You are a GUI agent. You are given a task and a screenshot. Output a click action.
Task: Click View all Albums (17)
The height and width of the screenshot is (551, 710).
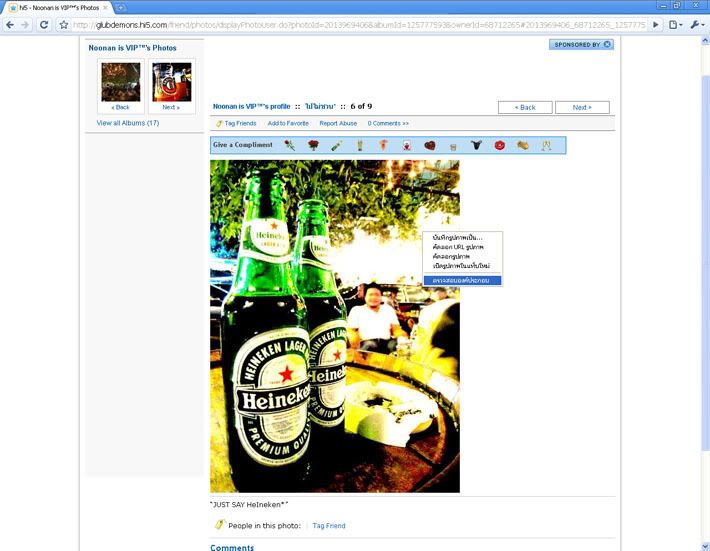coord(128,123)
